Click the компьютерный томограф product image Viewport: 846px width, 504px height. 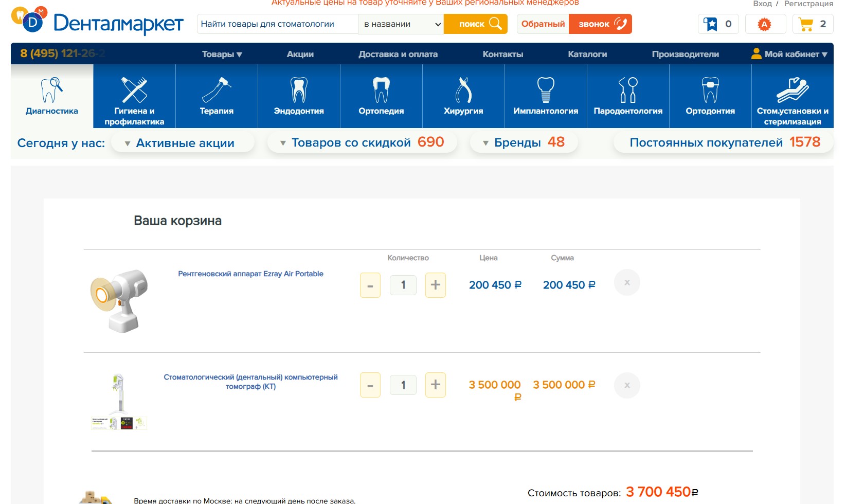(119, 401)
